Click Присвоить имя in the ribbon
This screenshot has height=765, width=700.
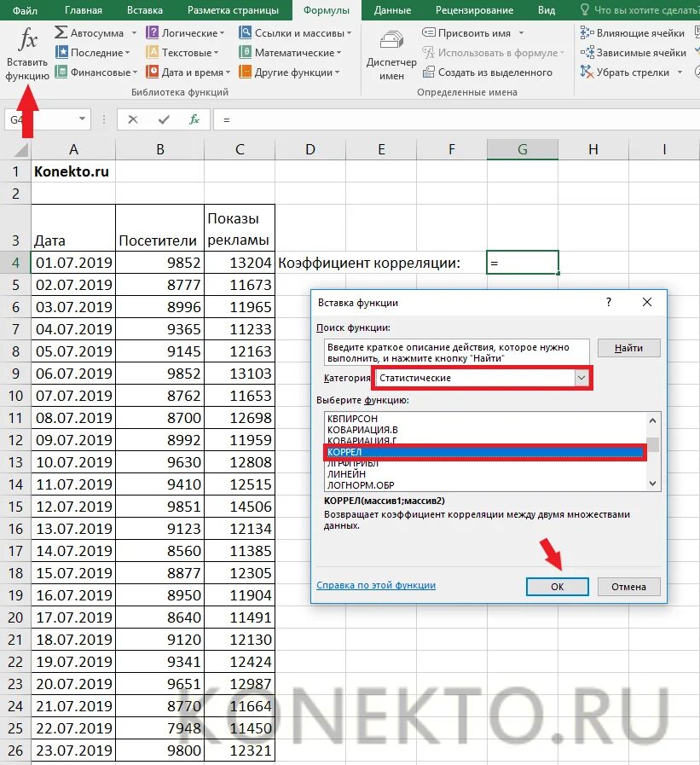click(x=466, y=32)
